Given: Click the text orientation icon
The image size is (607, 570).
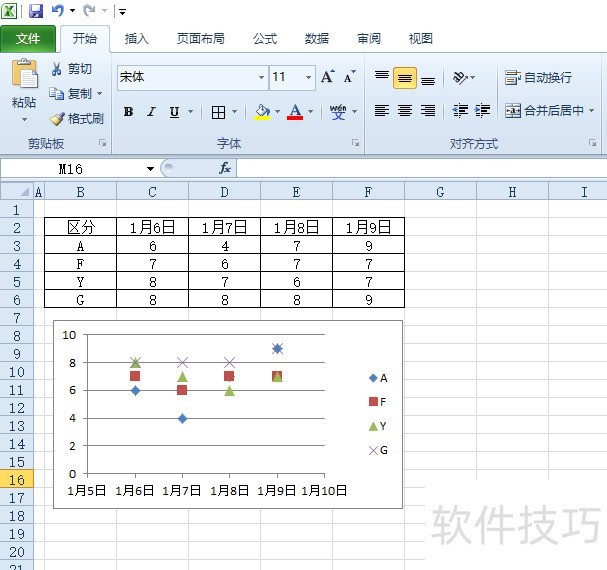Looking at the screenshot, I should point(460,78).
